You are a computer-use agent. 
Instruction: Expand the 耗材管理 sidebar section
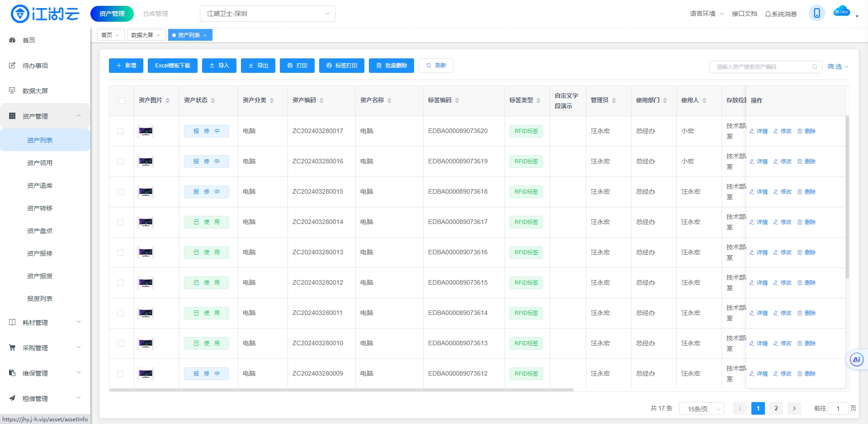click(x=45, y=323)
